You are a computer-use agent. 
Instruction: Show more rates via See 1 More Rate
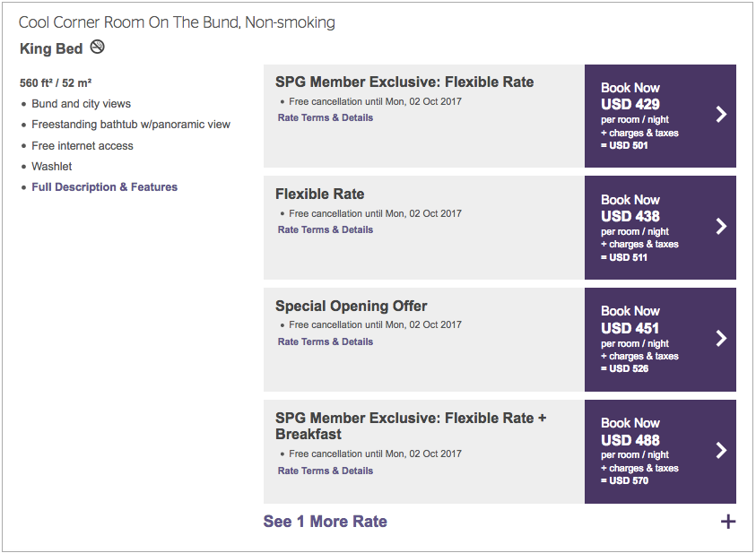(x=325, y=522)
